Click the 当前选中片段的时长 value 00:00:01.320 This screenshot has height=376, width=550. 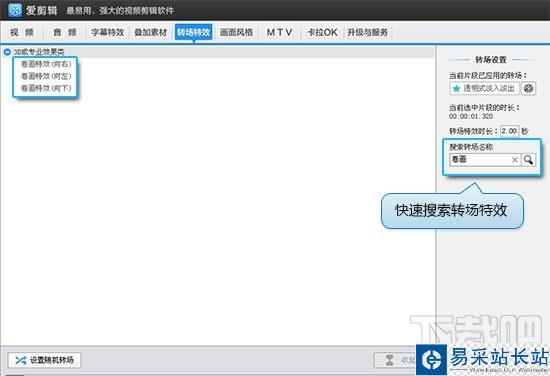pyautogui.click(x=471, y=116)
